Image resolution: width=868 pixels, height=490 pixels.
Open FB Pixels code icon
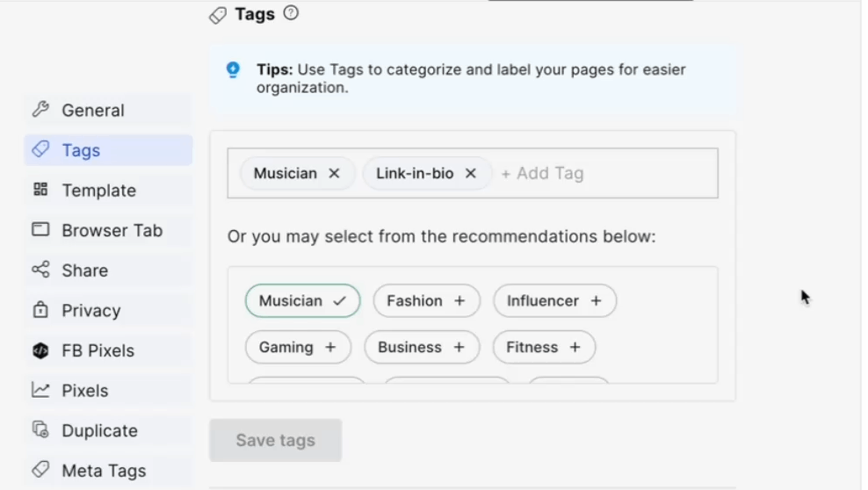[40, 350]
